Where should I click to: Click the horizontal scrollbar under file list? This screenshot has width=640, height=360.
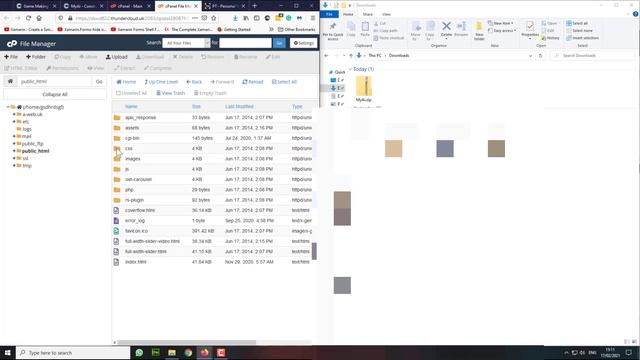point(186,342)
